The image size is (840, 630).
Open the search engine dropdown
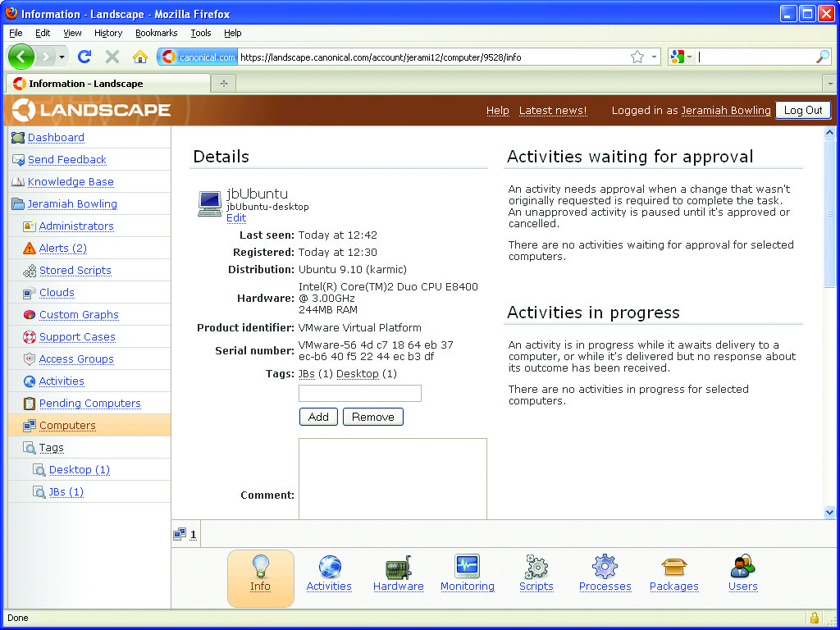tap(681, 57)
